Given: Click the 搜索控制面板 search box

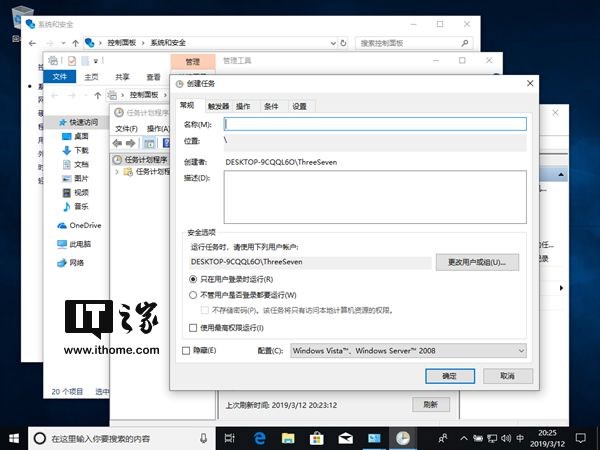Looking at the screenshot, I should [414, 43].
